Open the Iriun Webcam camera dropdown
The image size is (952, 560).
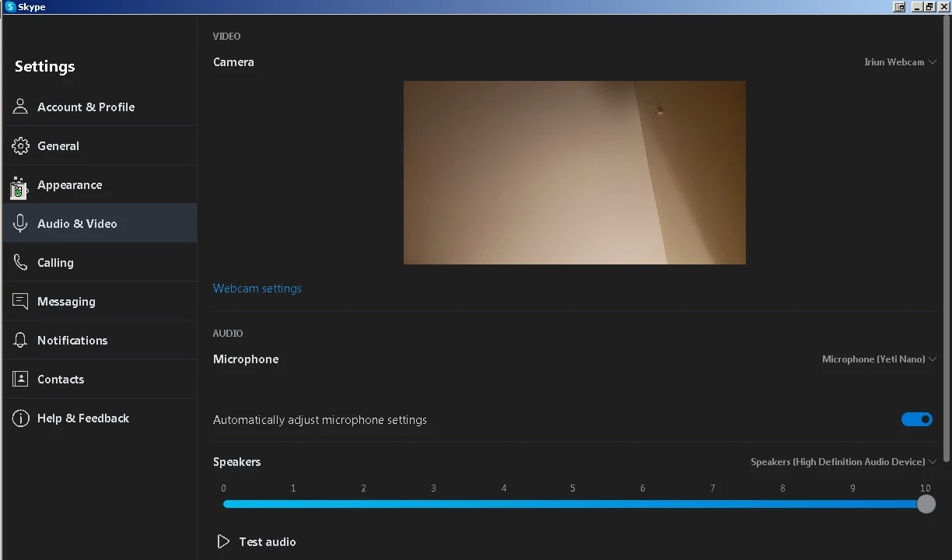coord(899,62)
